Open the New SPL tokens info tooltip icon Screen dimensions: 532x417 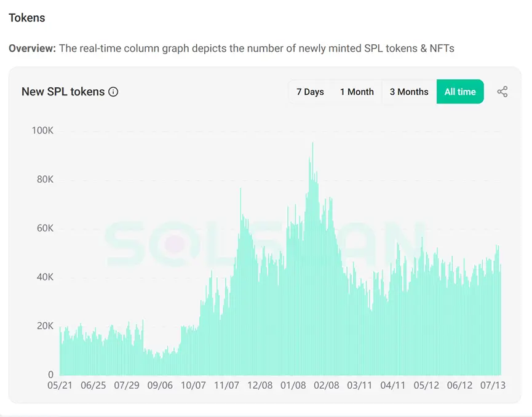click(x=113, y=92)
